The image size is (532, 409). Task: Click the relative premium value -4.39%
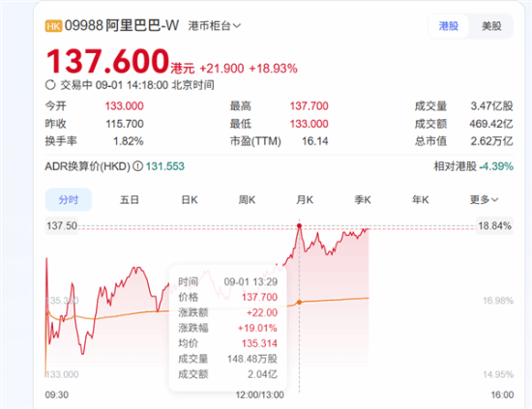click(x=496, y=166)
